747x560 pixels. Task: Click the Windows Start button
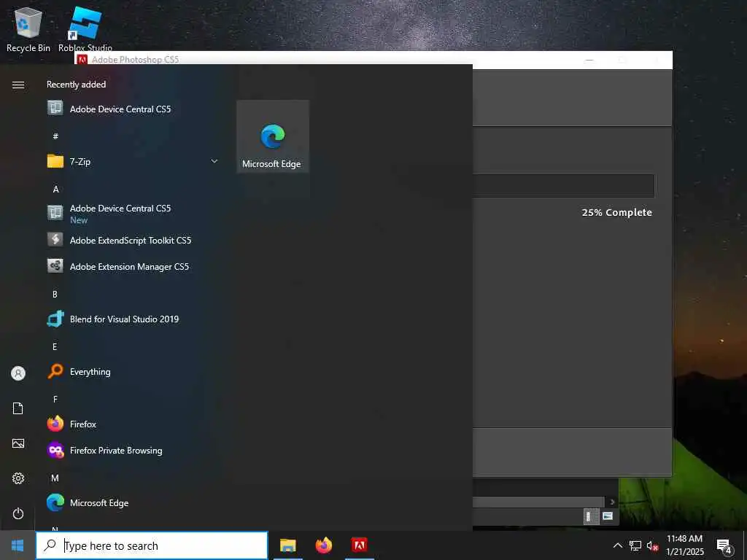(18, 545)
